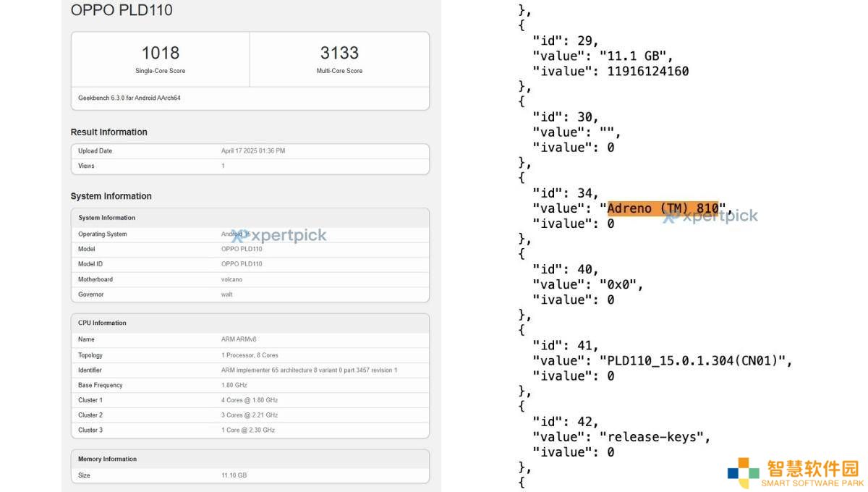
Task: Click the "Memory Information" table header
Action: (107, 459)
